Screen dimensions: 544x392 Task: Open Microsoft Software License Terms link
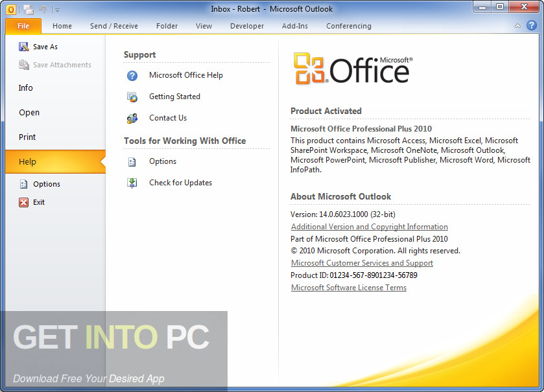tap(349, 288)
